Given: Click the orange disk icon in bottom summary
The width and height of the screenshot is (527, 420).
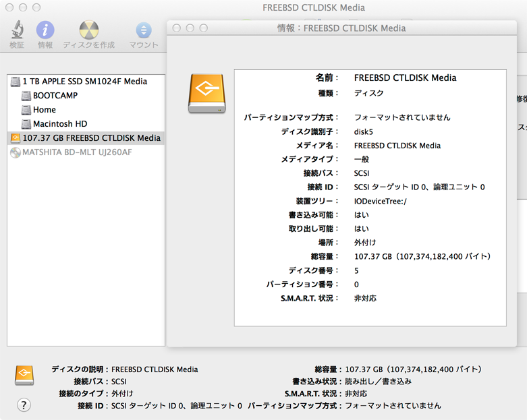Looking at the screenshot, I should 24,375.
